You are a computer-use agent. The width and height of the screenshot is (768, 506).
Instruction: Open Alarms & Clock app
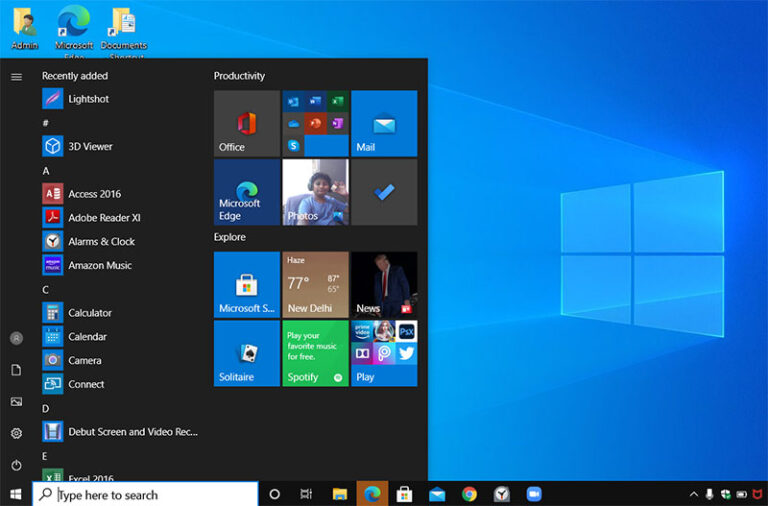tap(101, 241)
